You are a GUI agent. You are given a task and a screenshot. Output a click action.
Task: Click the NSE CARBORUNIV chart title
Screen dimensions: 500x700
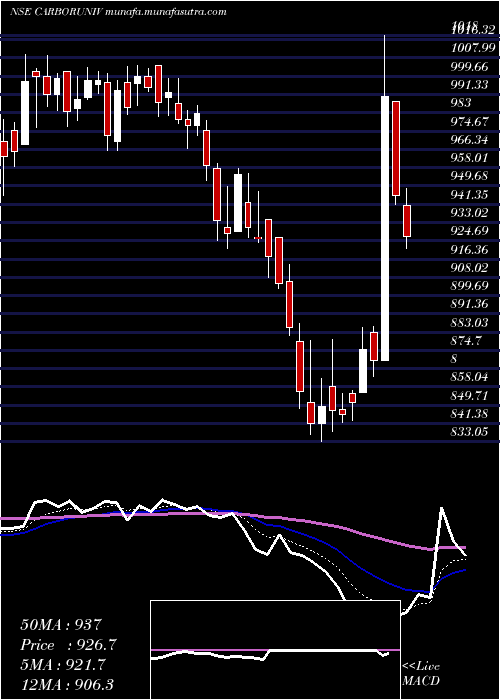(57, 12)
